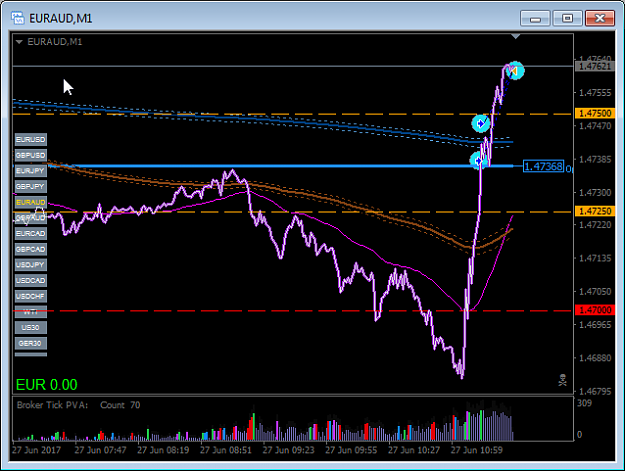Click the 309 volume scale value
Viewport: 625px width, 471px height.
(584, 403)
